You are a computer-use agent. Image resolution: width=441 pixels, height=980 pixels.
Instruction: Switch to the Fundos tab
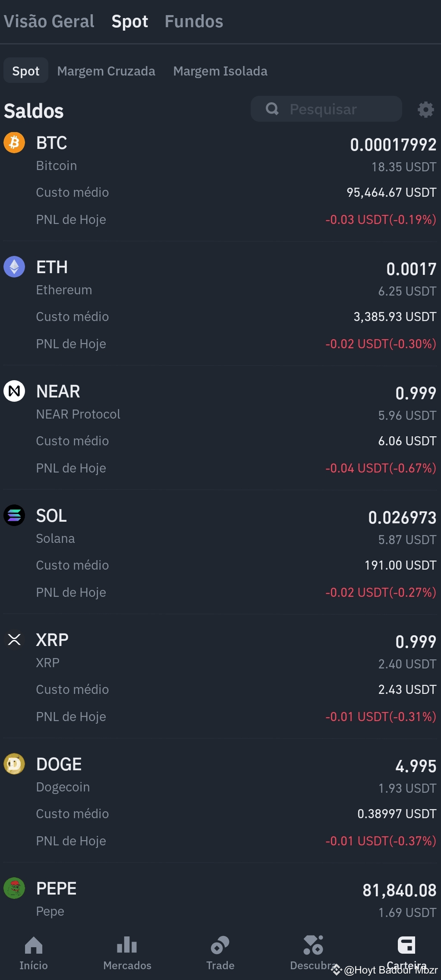(194, 21)
